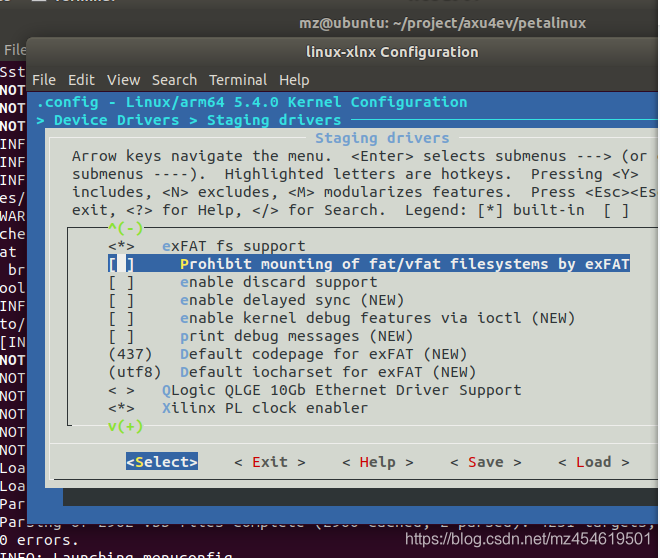Open the Edit menu

[81, 80]
